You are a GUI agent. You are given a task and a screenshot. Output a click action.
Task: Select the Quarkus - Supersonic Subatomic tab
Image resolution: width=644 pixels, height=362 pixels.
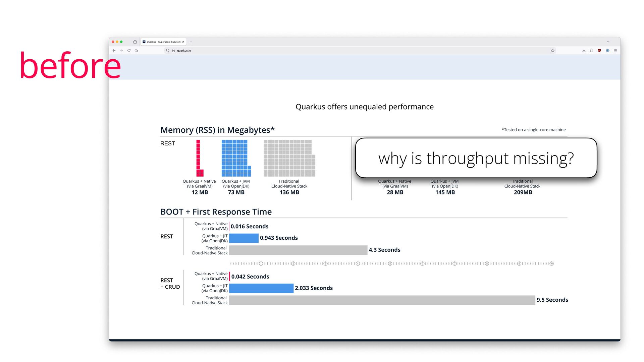point(163,42)
